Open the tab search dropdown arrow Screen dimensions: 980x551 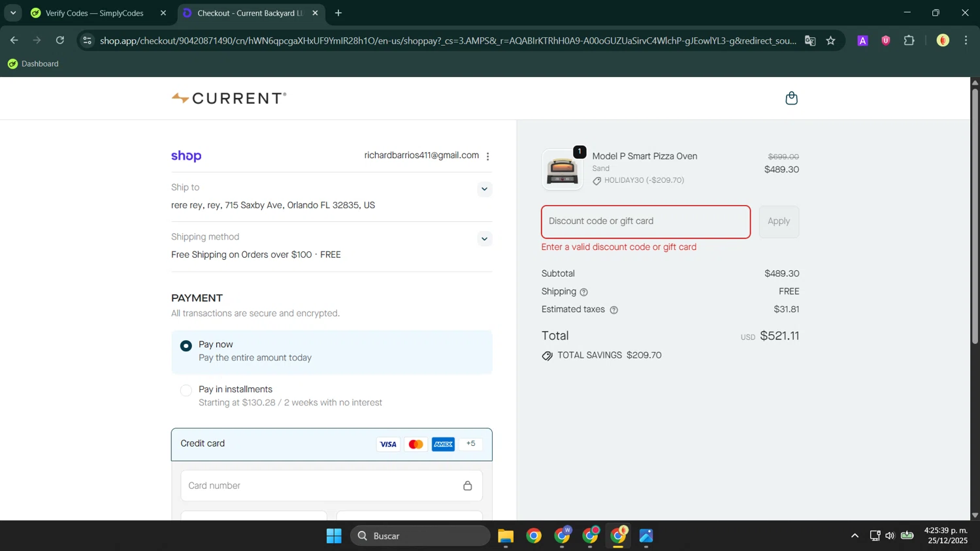[13, 13]
